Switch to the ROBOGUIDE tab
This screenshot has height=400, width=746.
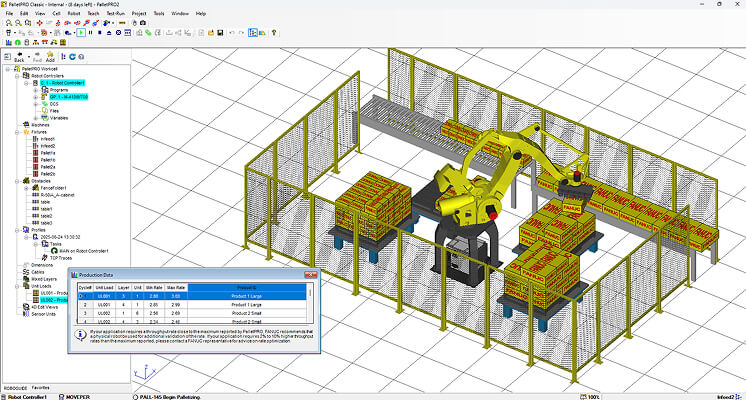[x=16, y=388]
